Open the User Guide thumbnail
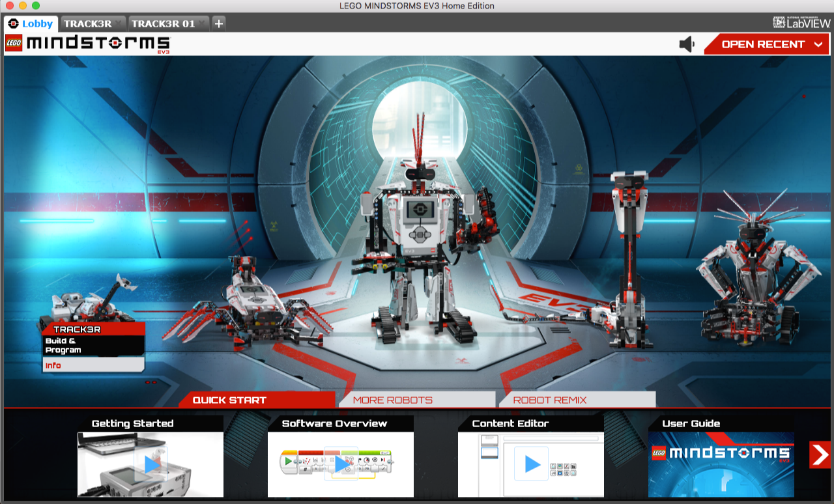834x504 pixels. tap(721, 465)
